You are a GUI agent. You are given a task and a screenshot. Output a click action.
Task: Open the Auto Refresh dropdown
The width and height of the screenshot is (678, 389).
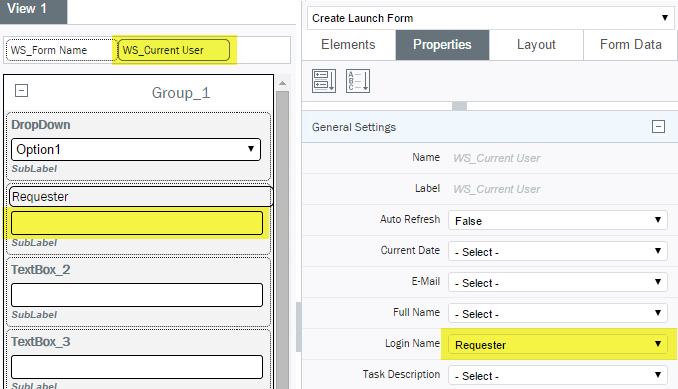coord(557,220)
